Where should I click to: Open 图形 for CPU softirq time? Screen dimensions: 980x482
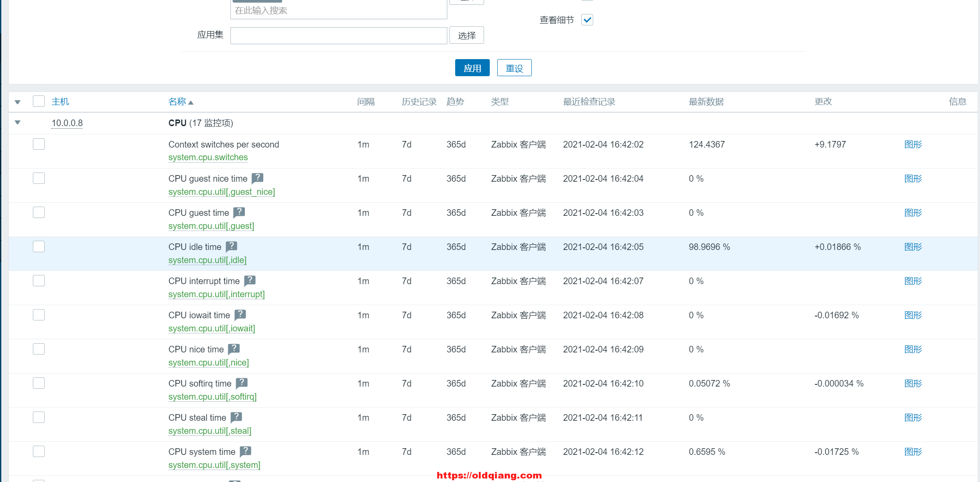(x=913, y=383)
